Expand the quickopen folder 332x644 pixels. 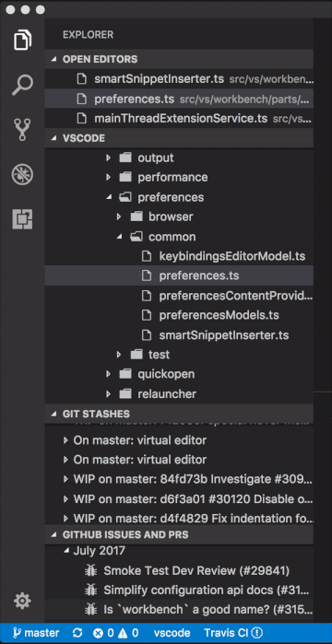[109, 374]
